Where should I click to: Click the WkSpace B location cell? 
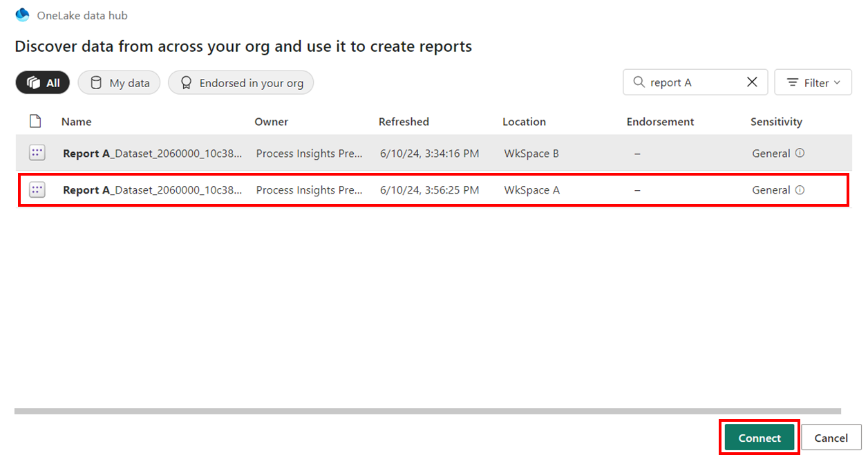(531, 154)
